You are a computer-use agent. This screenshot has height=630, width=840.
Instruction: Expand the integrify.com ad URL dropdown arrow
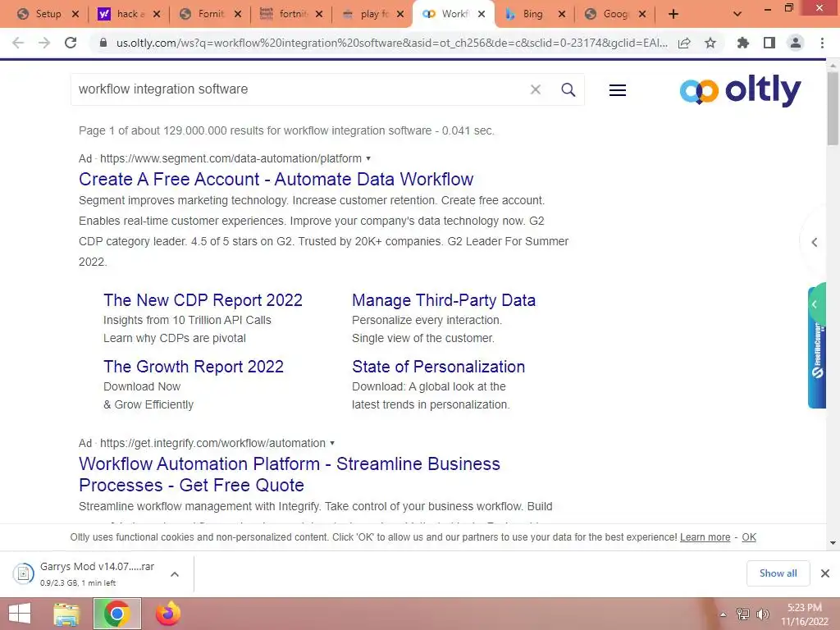332,443
